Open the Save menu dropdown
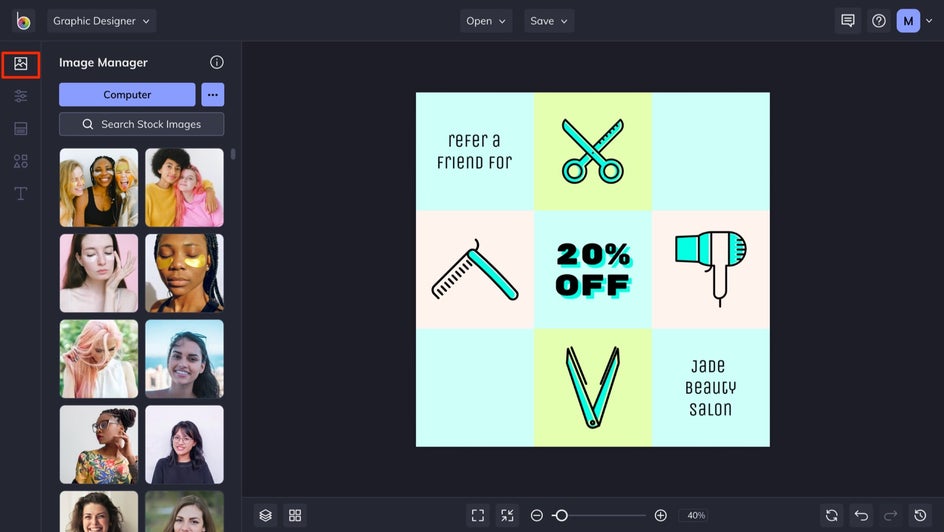The width and height of the screenshot is (944, 532). [548, 21]
